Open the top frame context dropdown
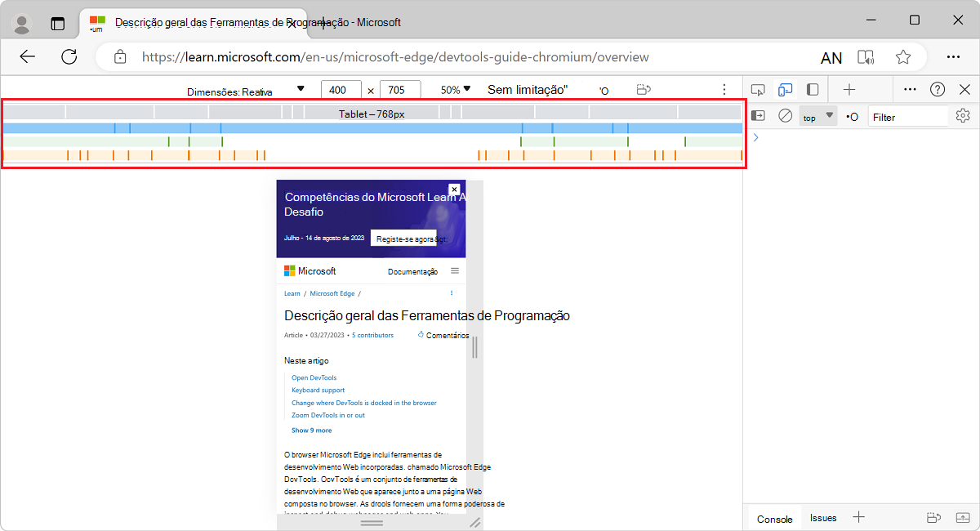Image resolution: width=980 pixels, height=531 pixels. pyautogui.click(x=815, y=115)
